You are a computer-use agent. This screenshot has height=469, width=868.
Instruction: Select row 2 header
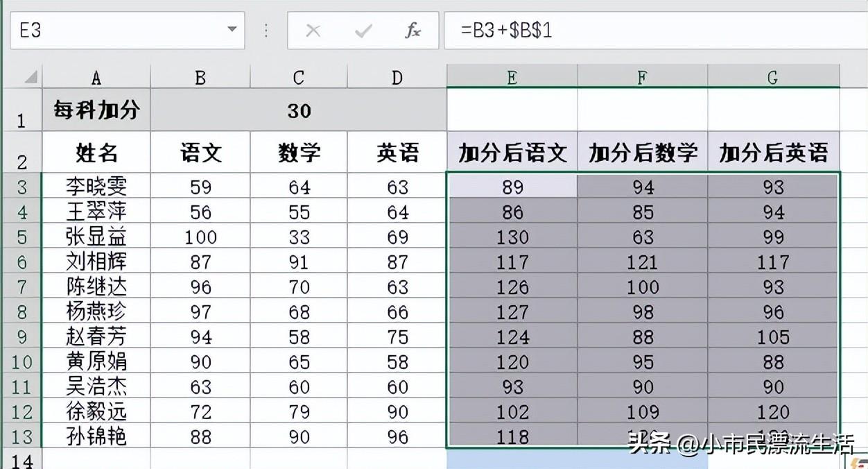21,152
